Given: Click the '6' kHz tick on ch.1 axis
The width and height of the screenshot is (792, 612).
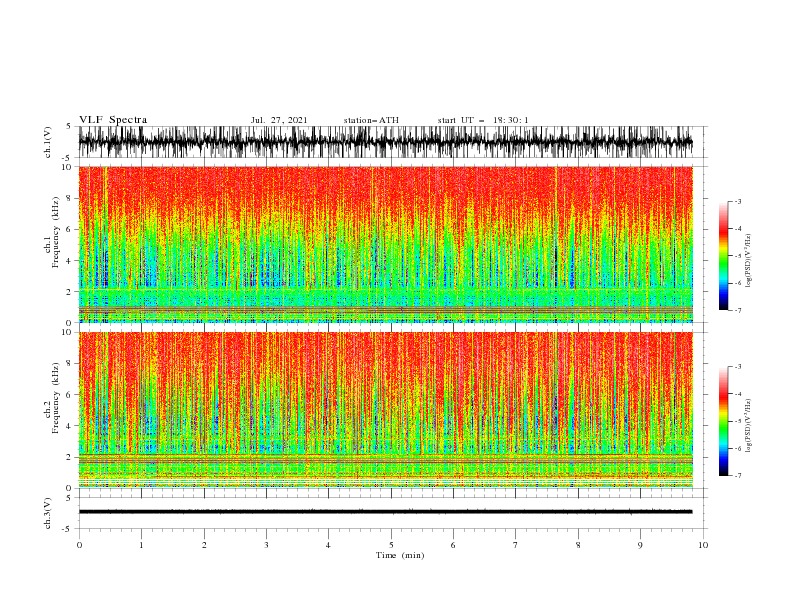Looking at the screenshot, I should (71, 230).
